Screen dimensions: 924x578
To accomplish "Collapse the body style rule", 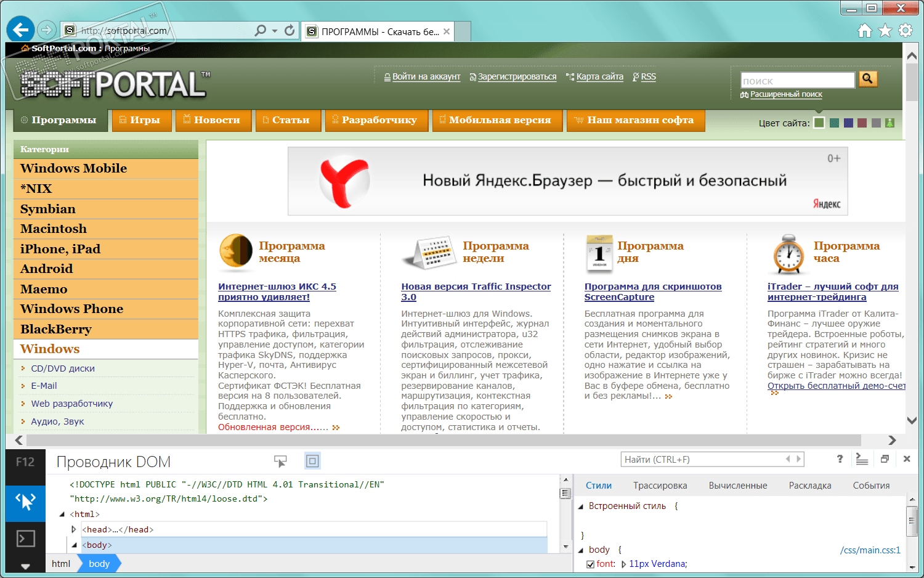I will coord(580,550).
